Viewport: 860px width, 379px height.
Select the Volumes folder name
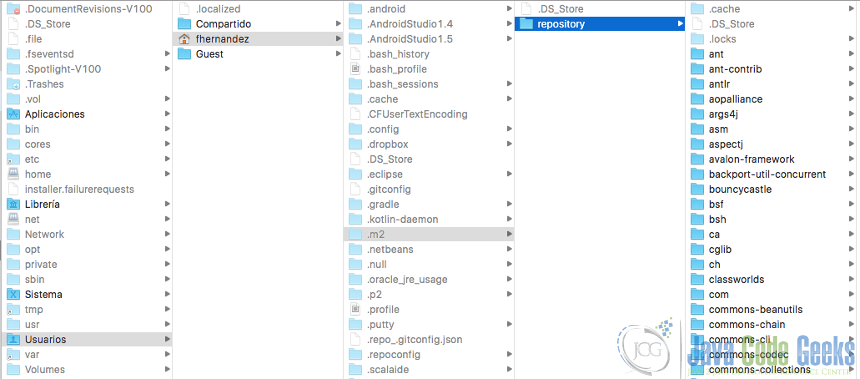[x=45, y=369]
